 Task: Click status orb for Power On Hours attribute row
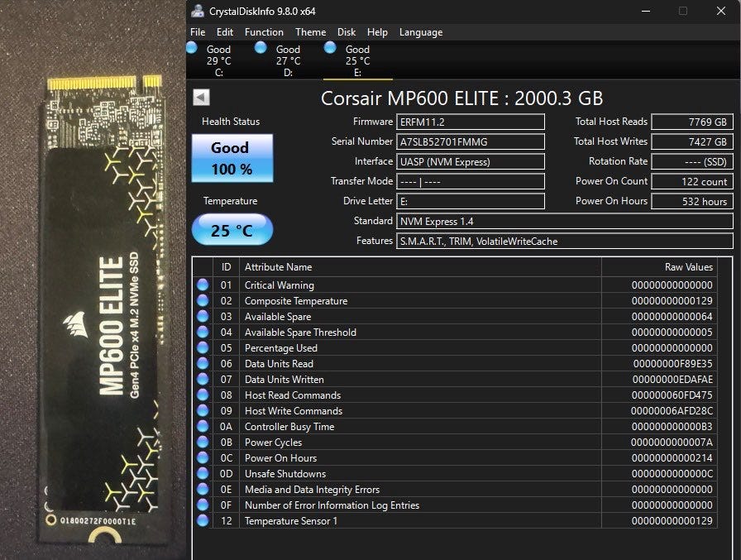pos(203,457)
